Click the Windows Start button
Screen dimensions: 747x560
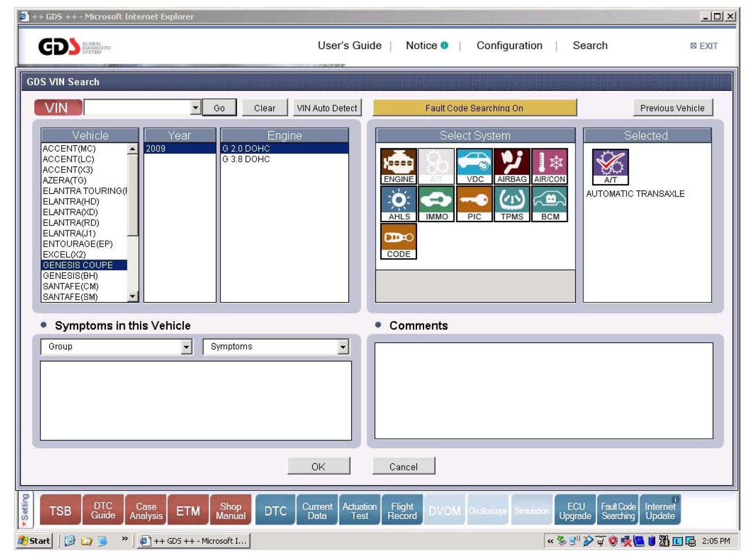coord(34,541)
